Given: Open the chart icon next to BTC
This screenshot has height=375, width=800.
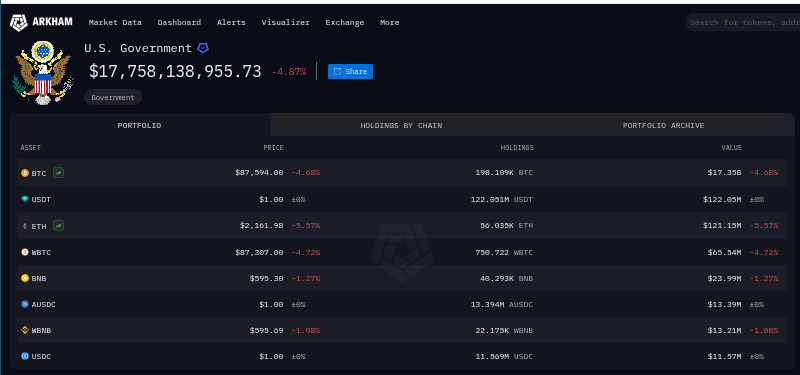Looking at the screenshot, I should [59, 173].
